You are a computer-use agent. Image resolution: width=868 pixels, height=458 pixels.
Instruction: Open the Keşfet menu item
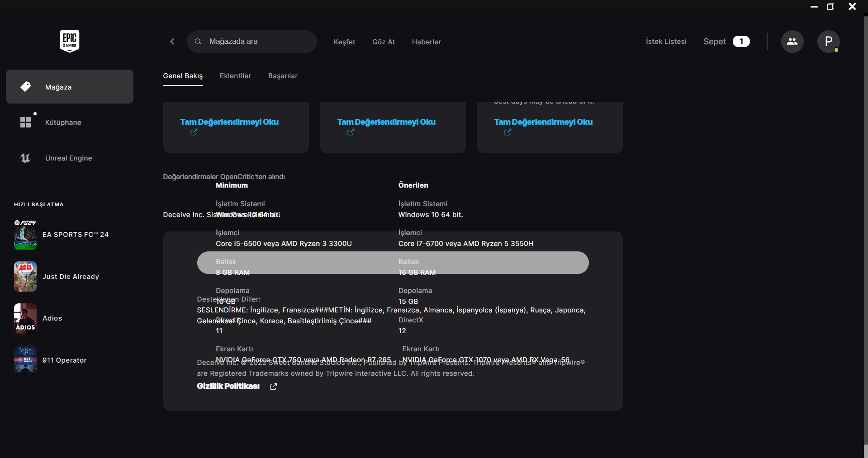344,42
